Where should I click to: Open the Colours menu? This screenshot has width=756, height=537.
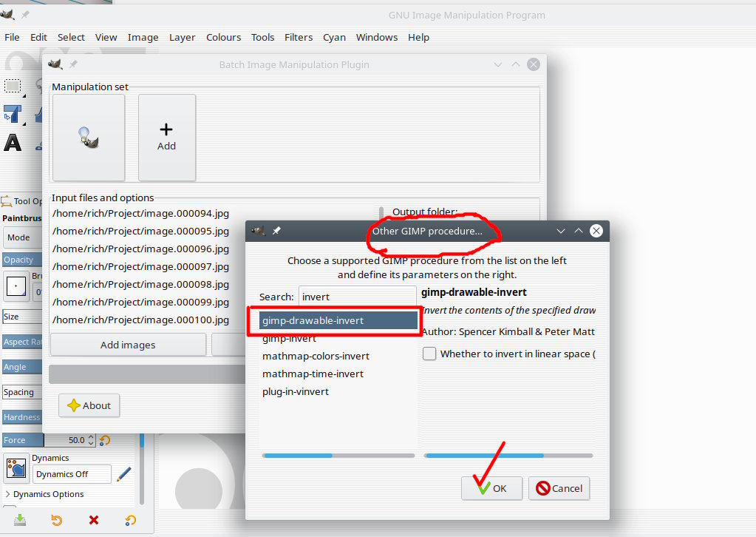click(223, 37)
